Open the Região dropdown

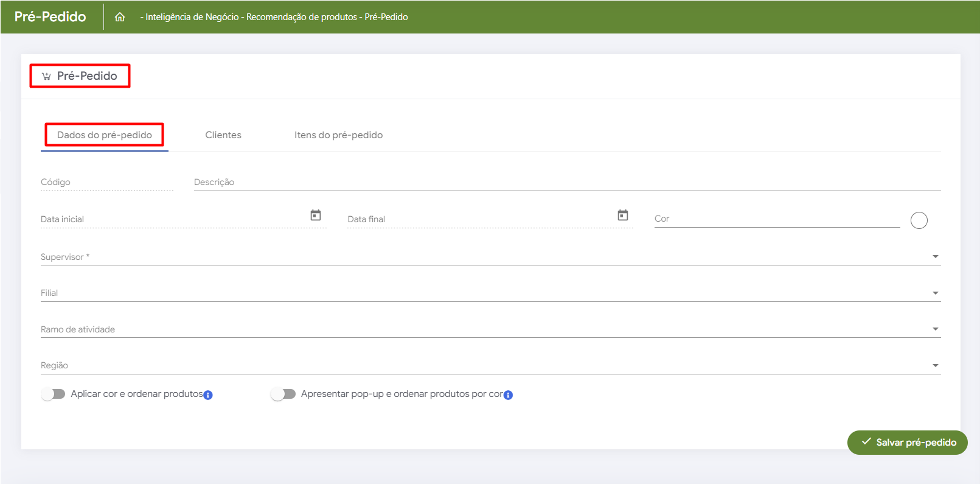point(935,366)
